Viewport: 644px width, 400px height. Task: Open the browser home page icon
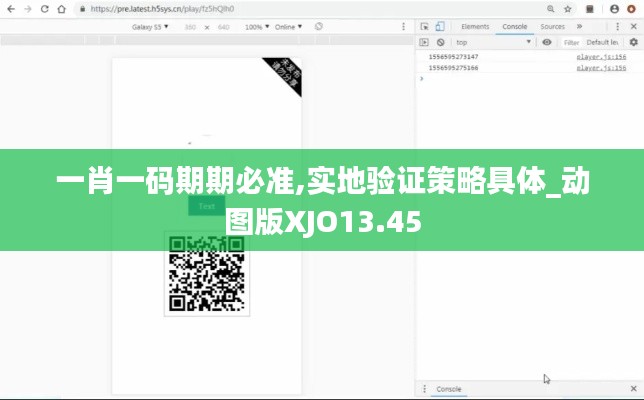pyautogui.click(x=61, y=9)
